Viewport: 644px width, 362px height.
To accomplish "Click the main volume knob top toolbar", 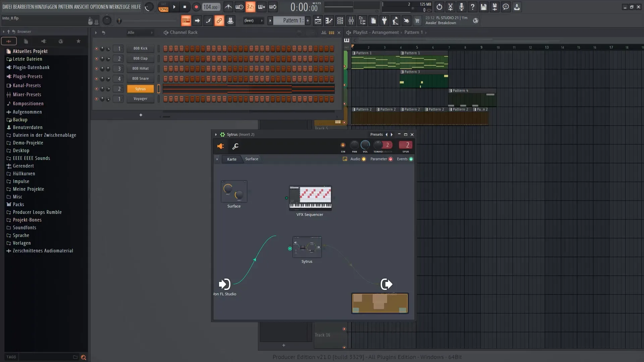I will (x=149, y=7).
